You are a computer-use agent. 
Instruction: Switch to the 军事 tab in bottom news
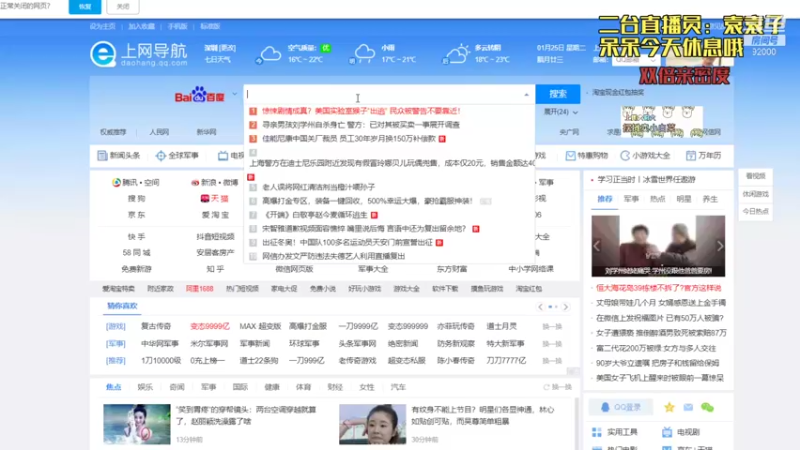(x=208, y=387)
